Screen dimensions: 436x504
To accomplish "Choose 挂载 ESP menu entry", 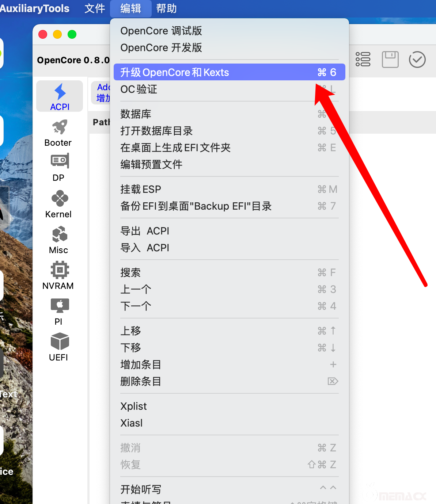I will (141, 189).
